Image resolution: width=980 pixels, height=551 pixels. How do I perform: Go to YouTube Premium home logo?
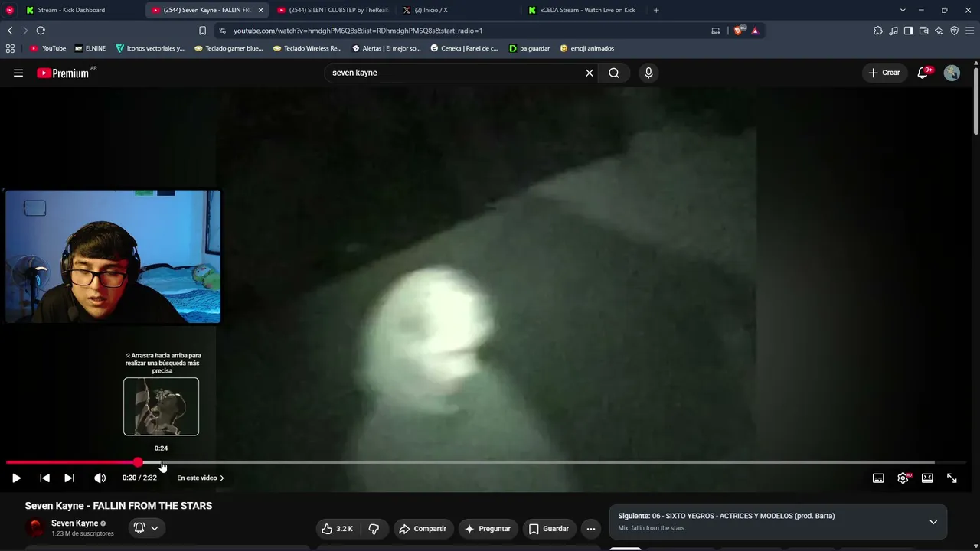pyautogui.click(x=63, y=73)
